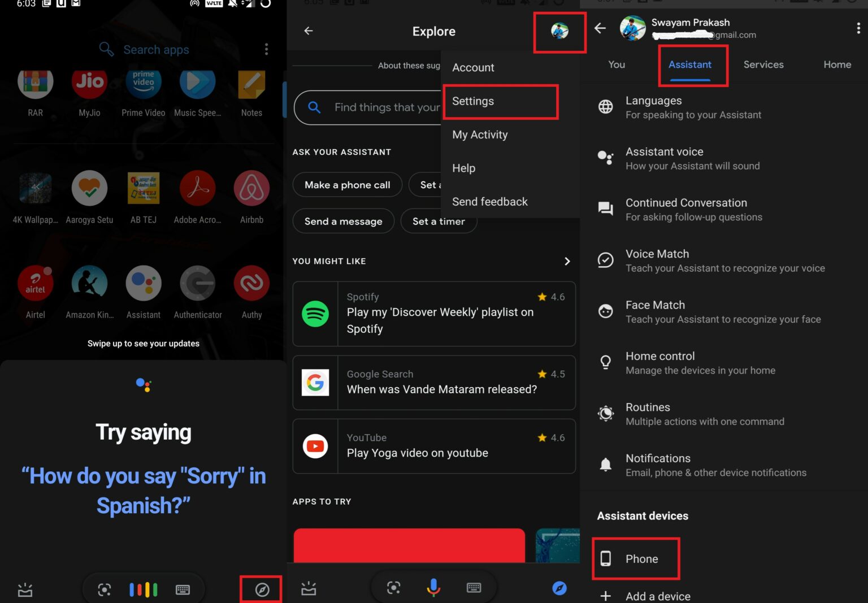Viewport: 868px width, 603px height.
Task: Open the Spotify icon in You Might Like
Action: pos(315,313)
